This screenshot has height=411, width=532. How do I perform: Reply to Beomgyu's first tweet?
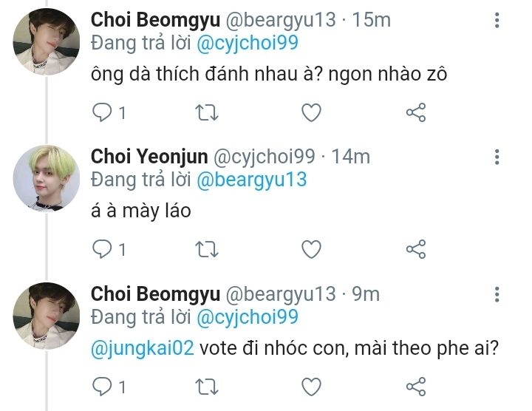102,112
